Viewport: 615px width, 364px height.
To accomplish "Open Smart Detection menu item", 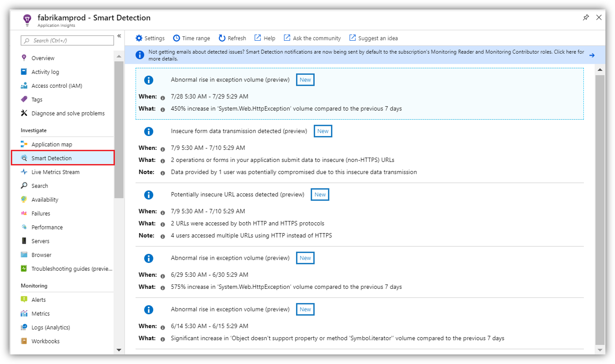I will point(51,158).
